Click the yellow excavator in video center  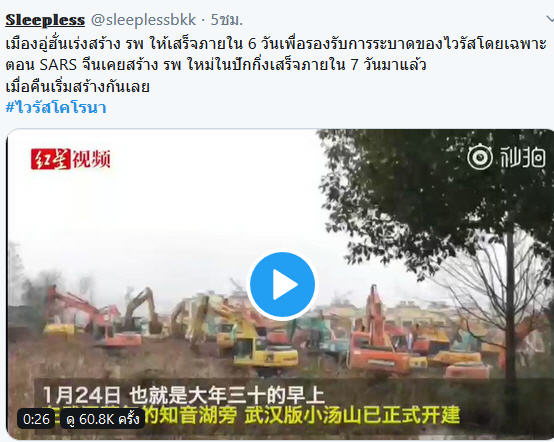point(263,348)
